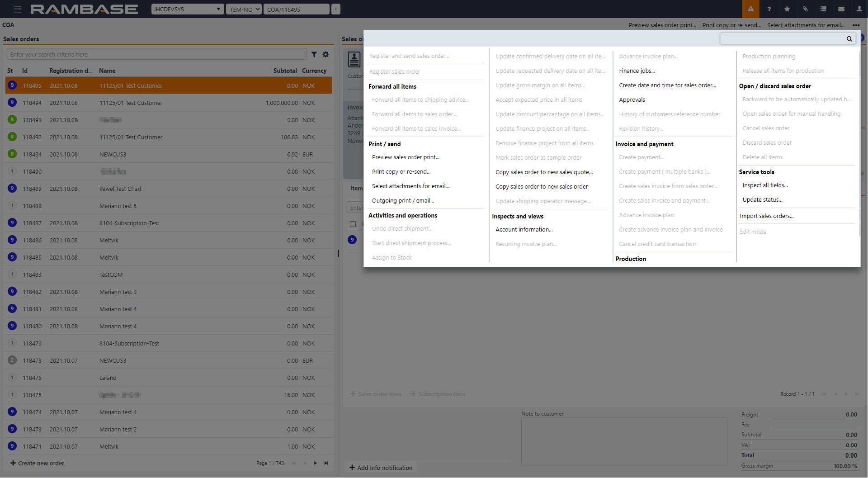868x478 pixels.
Task: Open the hamburger navigation menu
Action: pyautogui.click(x=18, y=9)
